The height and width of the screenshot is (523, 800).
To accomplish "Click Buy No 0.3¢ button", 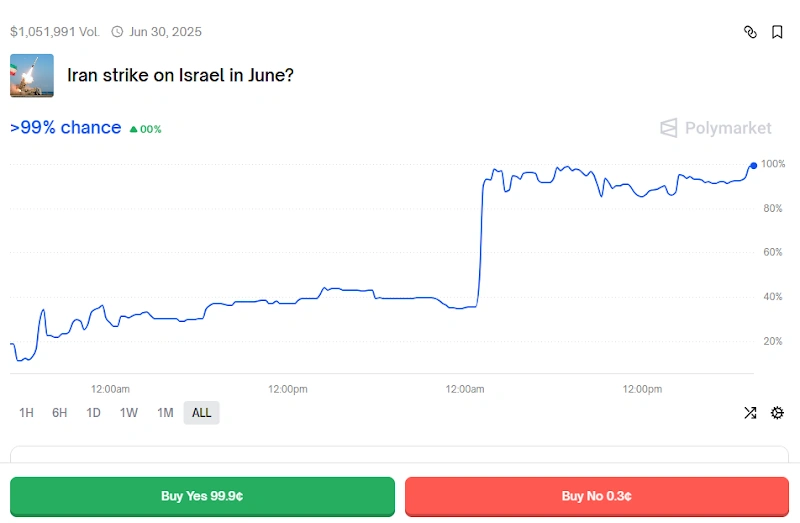I will pyautogui.click(x=596, y=496).
